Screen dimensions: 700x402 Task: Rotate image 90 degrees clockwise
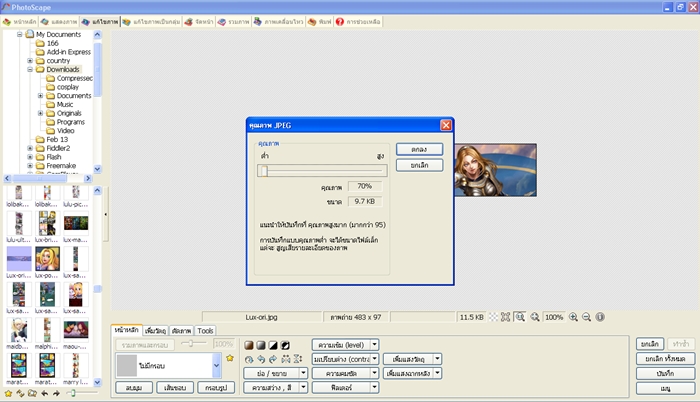[x=273, y=359]
